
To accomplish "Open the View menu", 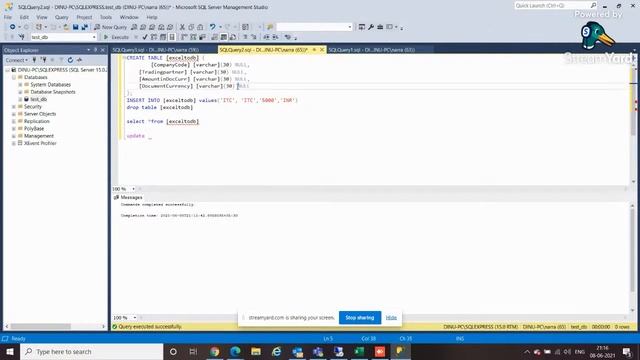I will [x=42, y=17].
